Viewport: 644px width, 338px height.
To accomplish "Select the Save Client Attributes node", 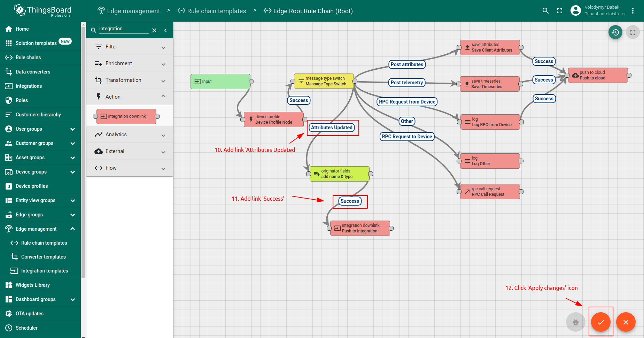I will point(490,47).
